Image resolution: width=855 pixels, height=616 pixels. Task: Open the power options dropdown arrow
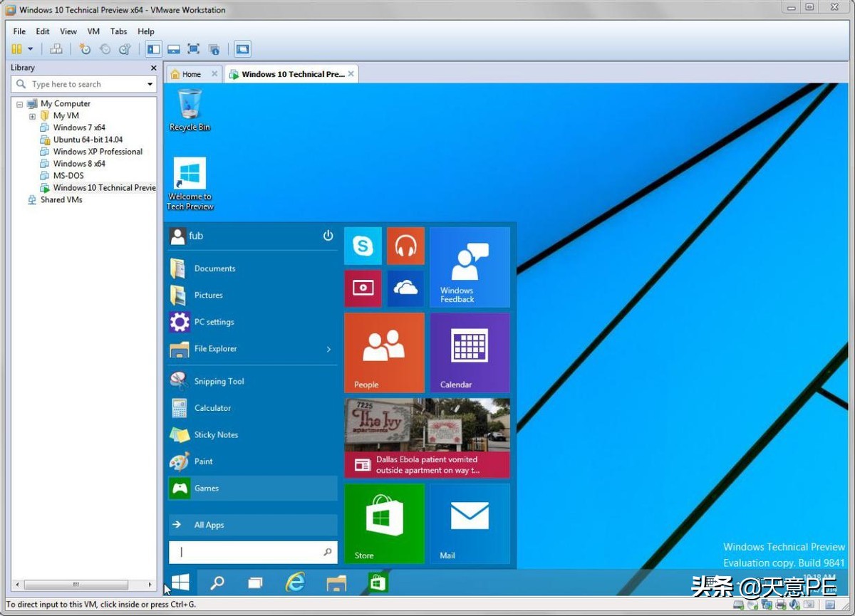[31, 49]
